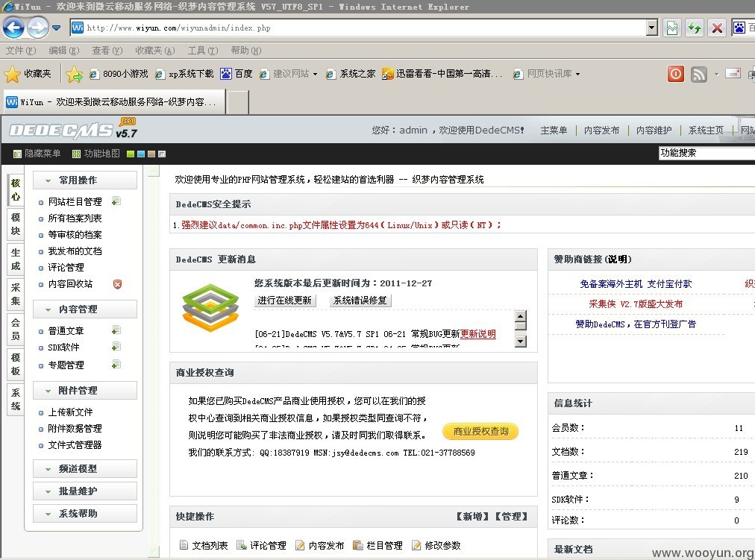Click the red trash icon beside 内容回收站
This screenshot has width=755, height=560.
(x=117, y=284)
